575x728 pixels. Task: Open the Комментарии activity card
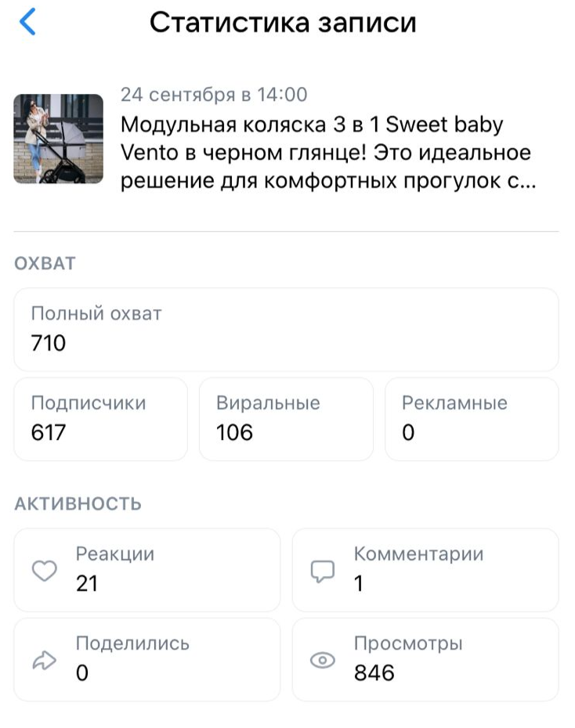click(425, 570)
